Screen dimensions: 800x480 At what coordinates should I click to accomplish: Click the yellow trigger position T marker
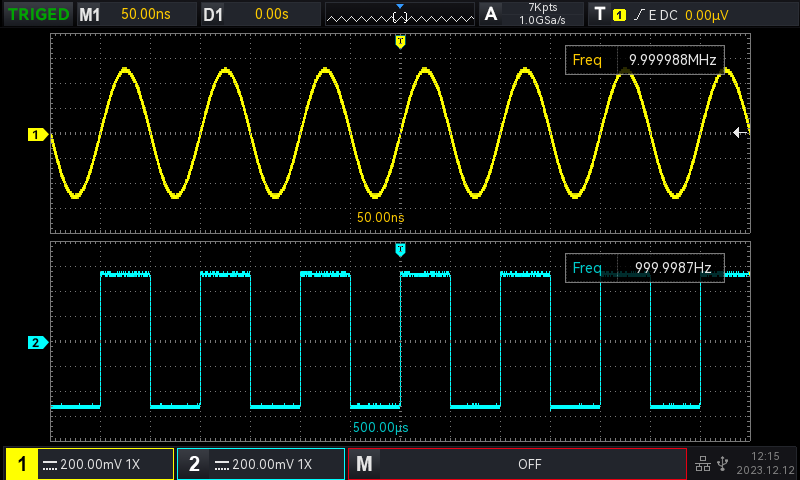[x=400, y=41]
